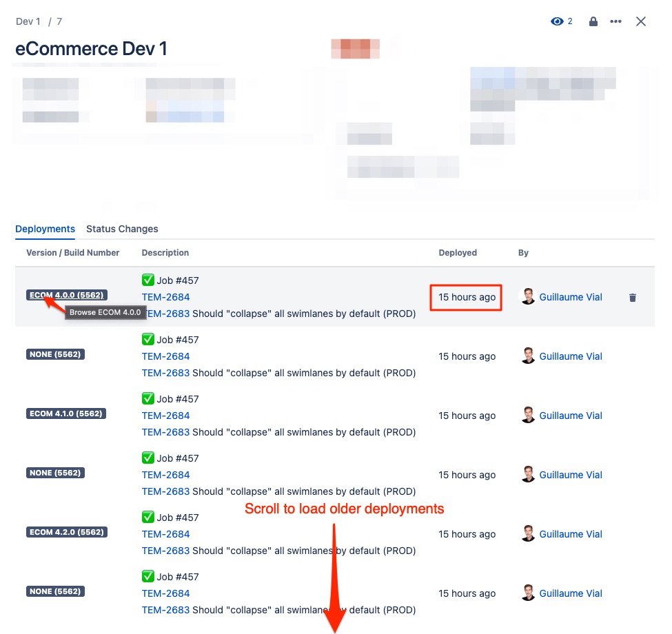Close the eCommerce Dev 1 dialog
The image size is (672, 634).
(641, 21)
